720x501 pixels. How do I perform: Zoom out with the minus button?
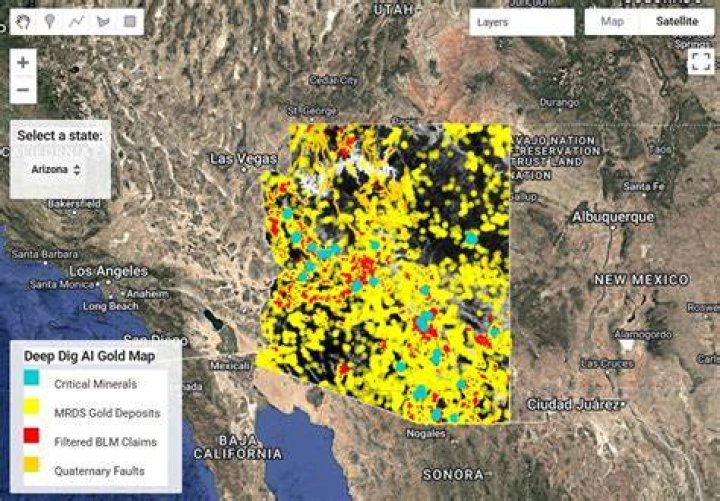(x=23, y=90)
